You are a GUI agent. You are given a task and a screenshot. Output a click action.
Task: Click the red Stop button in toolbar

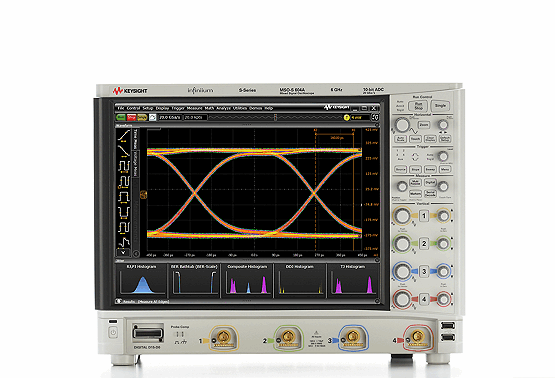(131, 118)
